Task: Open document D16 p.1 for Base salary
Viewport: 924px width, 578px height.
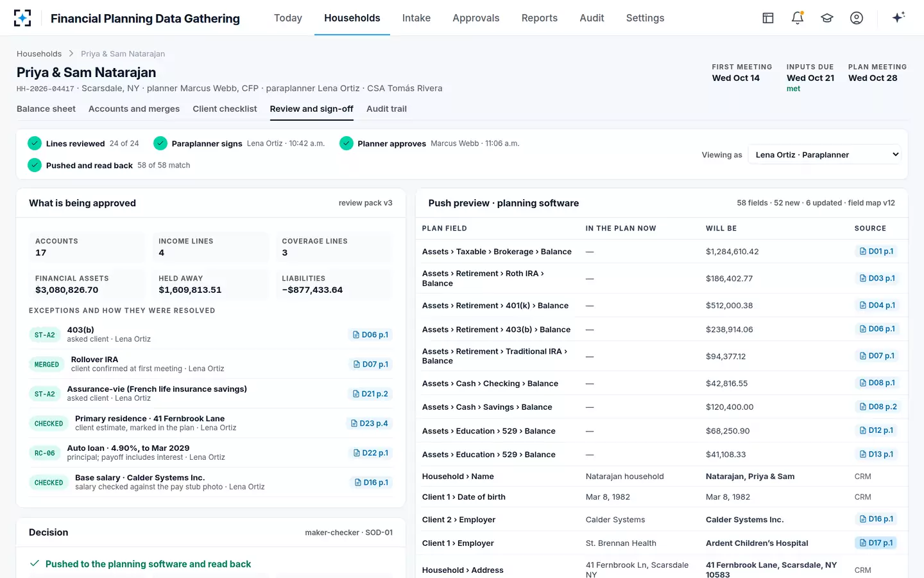Action: coord(372,482)
